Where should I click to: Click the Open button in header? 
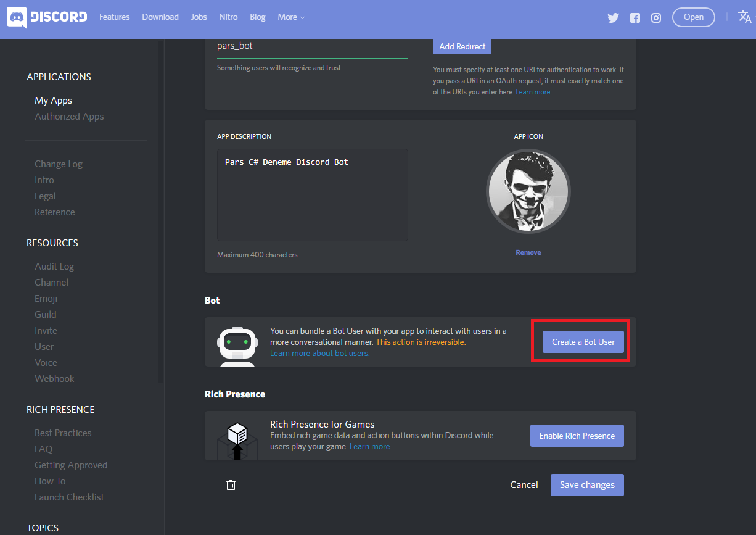[694, 17]
